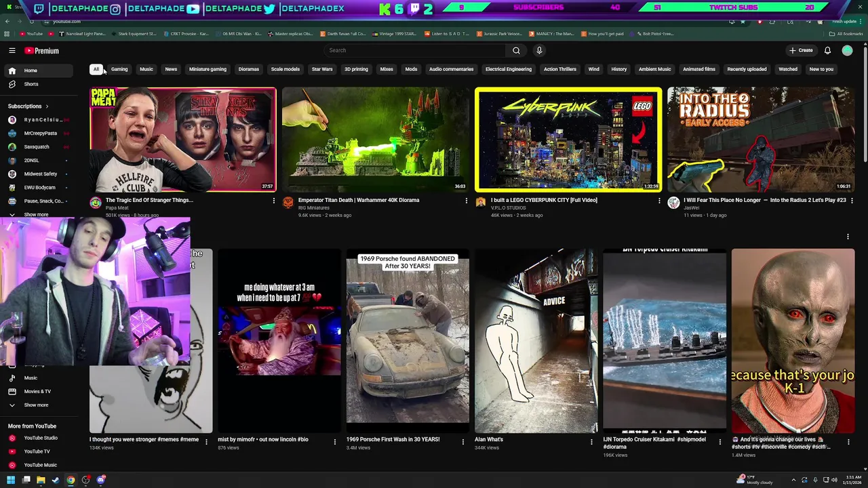This screenshot has width=868, height=488.
Task: Open Alan What's short thumbnail
Action: [x=536, y=341]
